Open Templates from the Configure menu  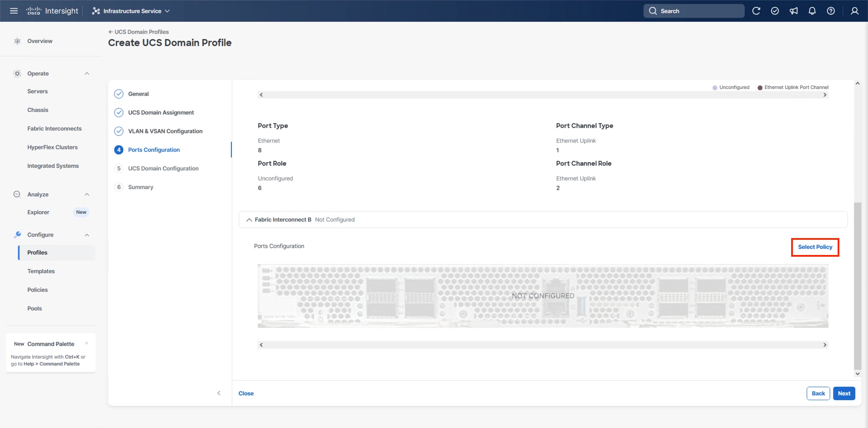[41, 271]
